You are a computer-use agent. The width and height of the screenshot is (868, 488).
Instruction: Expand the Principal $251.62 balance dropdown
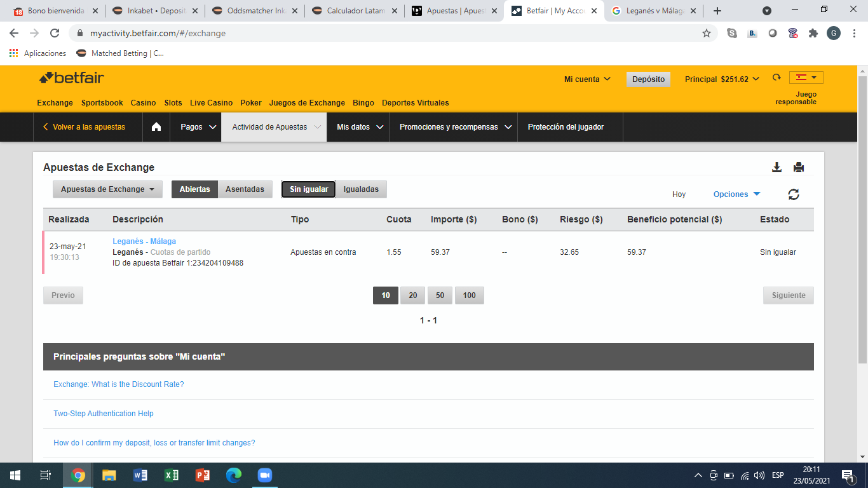click(x=722, y=79)
